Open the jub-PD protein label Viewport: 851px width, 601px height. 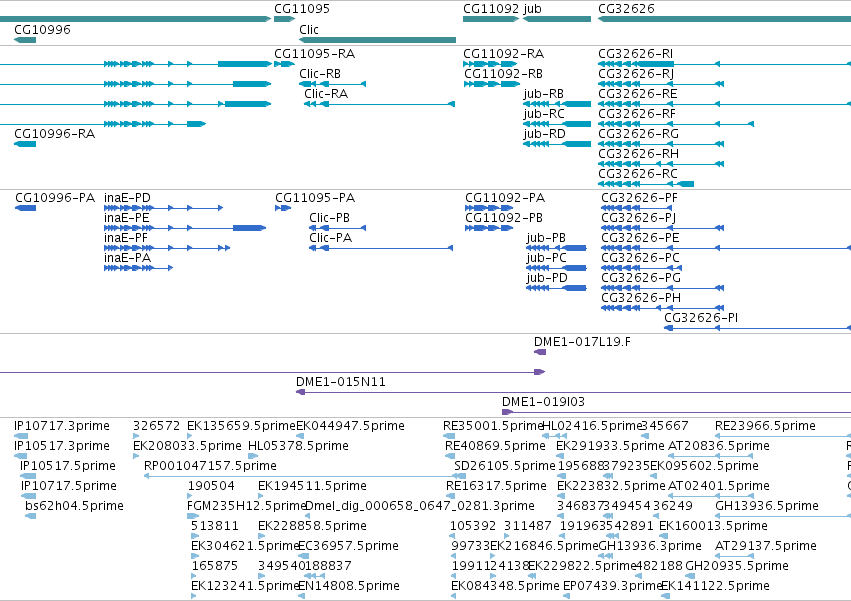coord(547,279)
